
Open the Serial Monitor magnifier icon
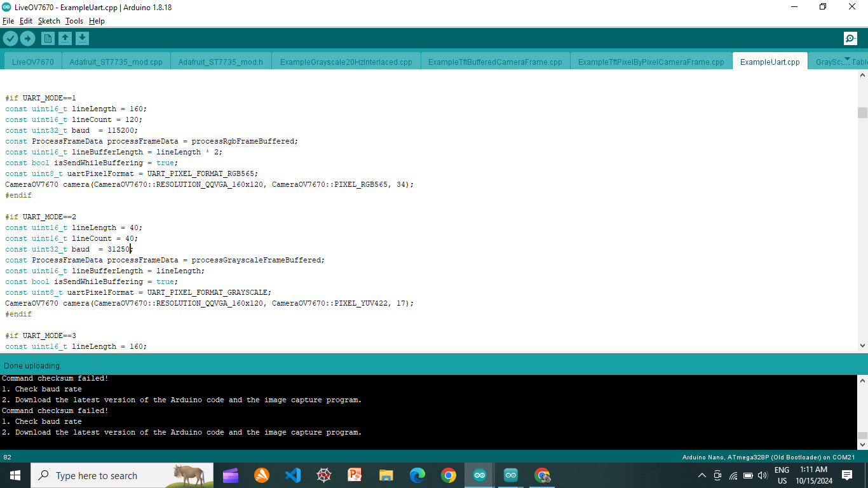pos(850,39)
